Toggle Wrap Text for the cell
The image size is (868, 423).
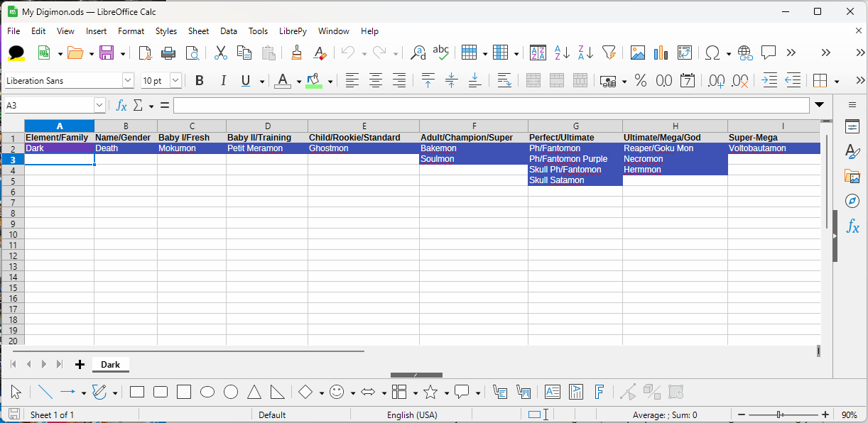[504, 81]
